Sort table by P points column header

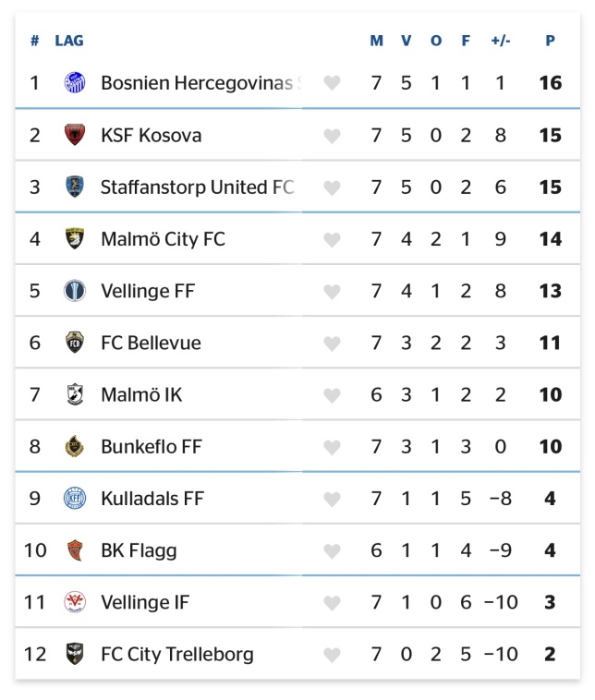[550, 41]
